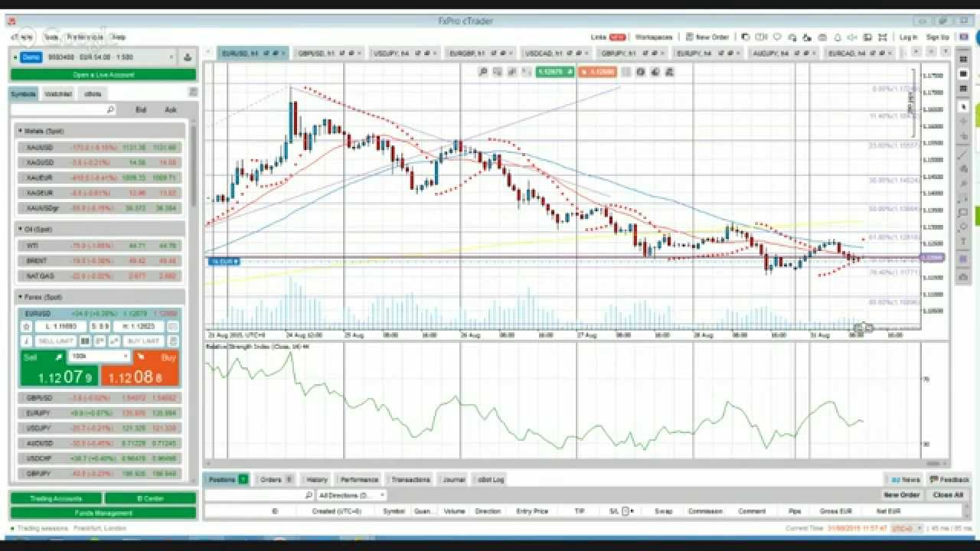Open the Transactions tab
The image size is (980, 551).
point(410,479)
